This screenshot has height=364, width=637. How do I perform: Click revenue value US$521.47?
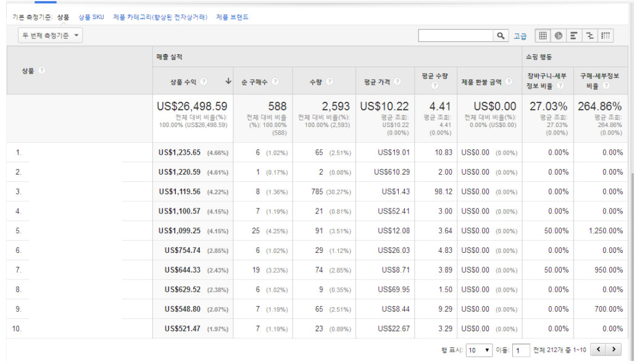pyautogui.click(x=183, y=328)
